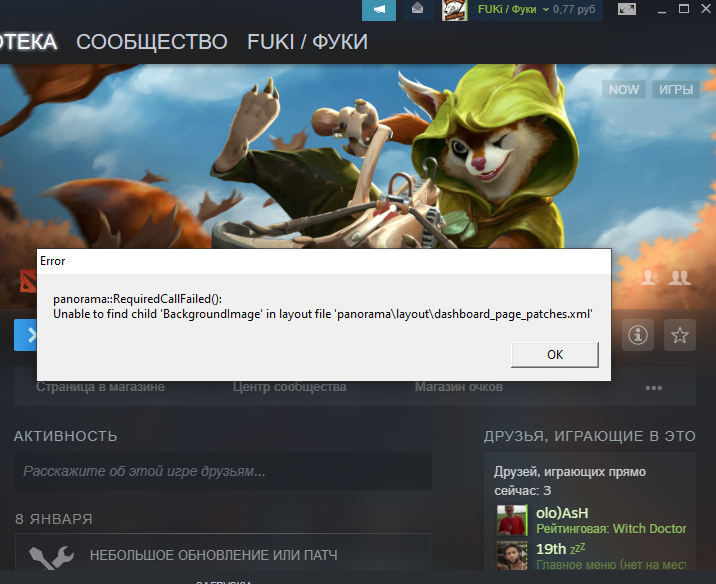The image size is (716, 584).
Task: Open Страница в магазине link
Action: click(100, 387)
